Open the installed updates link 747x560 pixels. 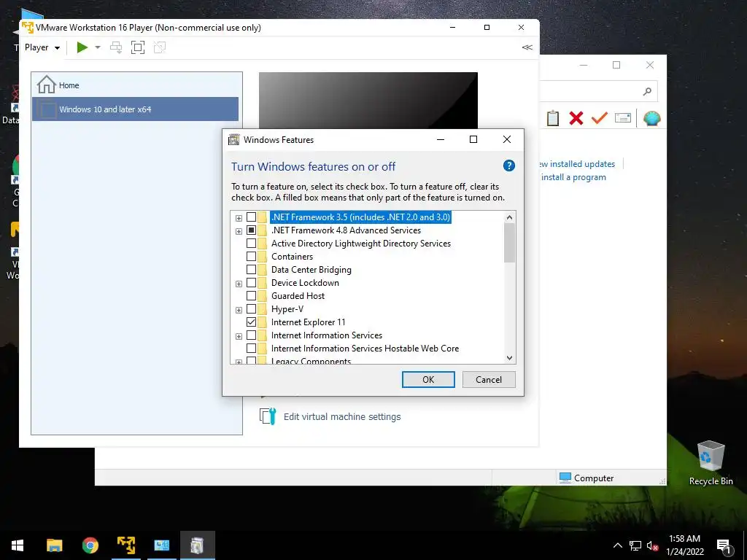click(x=576, y=164)
